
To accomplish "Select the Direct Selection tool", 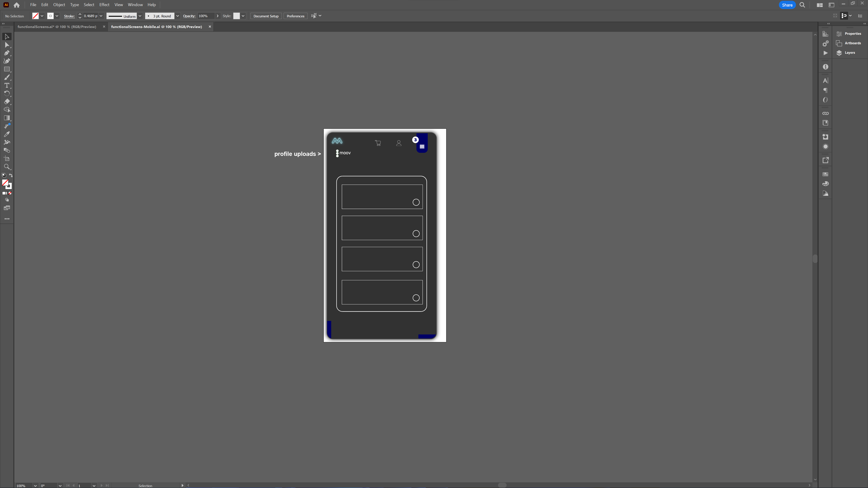I will 7,45.
